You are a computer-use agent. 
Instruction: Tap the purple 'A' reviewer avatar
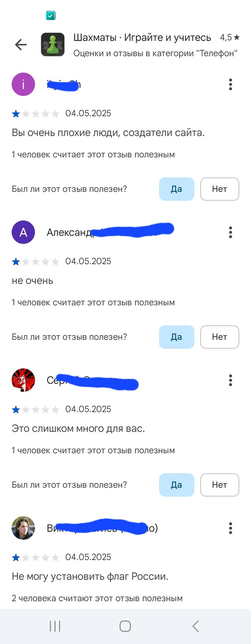click(x=23, y=232)
